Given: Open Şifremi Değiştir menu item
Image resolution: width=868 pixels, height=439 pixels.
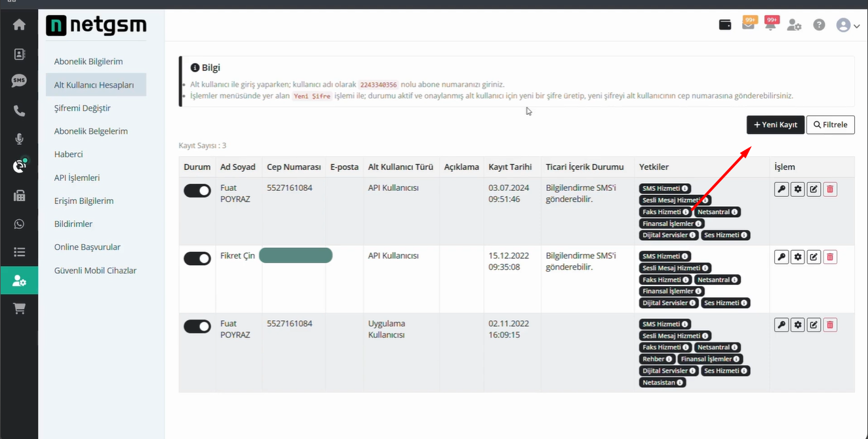Looking at the screenshot, I should click(x=82, y=108).
